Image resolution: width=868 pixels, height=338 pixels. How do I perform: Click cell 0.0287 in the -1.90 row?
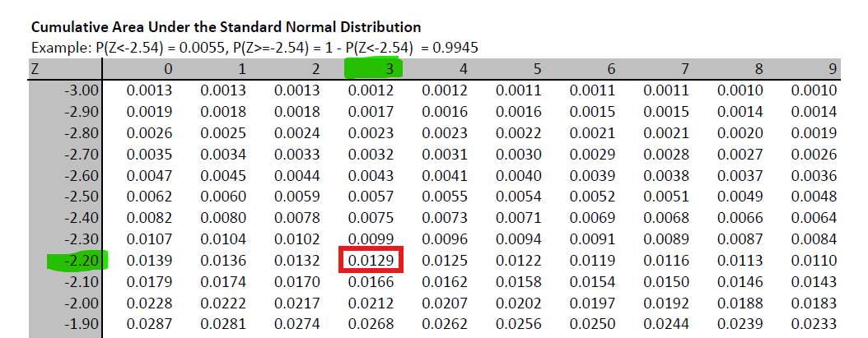coord(149,324)
